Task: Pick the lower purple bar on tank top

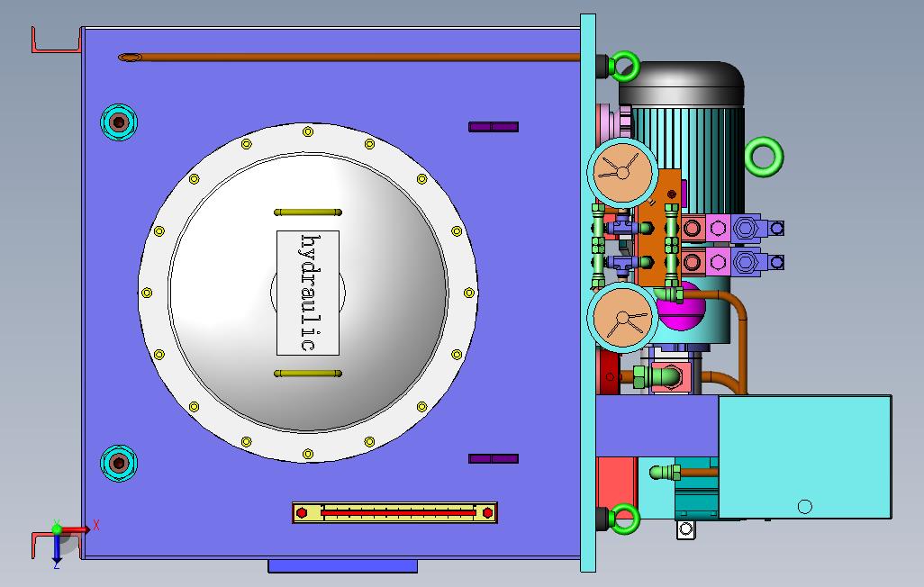Action: 494,458
